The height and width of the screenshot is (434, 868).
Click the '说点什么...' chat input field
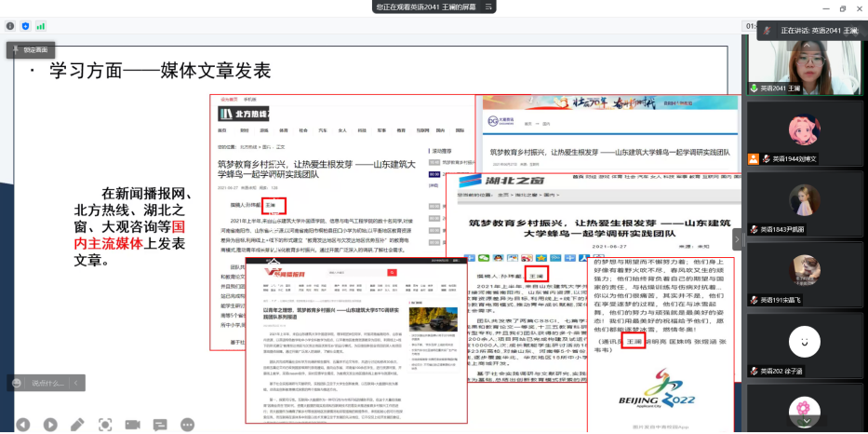click(47, 383)
